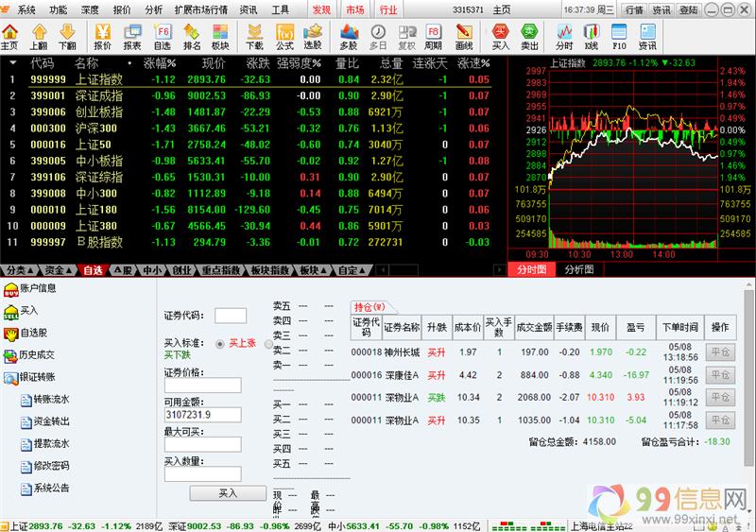
Task: Click the 证券代码 input field
Action: (231, 316)
